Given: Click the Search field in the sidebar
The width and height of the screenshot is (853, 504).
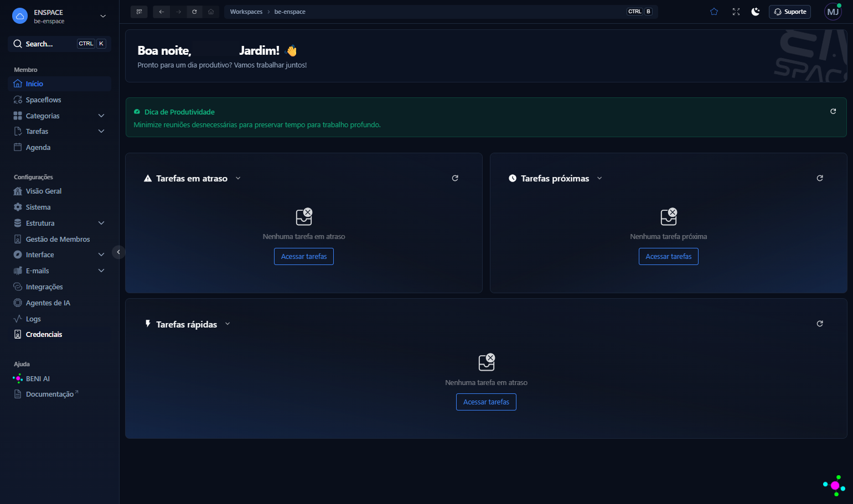Looking at the screenshot, I should tap(60, 44).
